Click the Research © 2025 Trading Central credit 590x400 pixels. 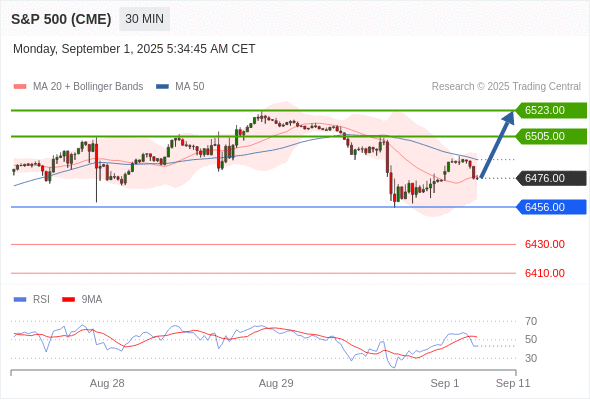coord(506,87)
